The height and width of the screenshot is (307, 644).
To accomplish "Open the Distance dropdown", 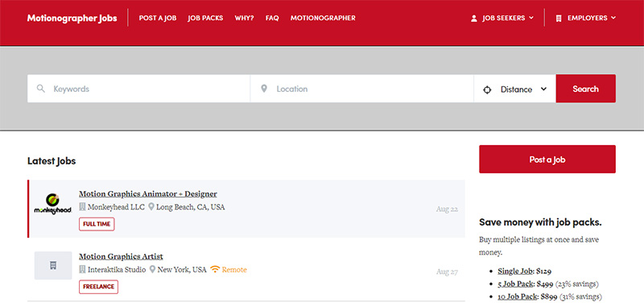I will (x=515, y=89).
